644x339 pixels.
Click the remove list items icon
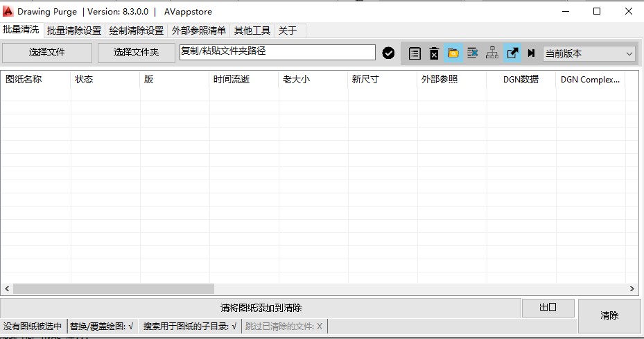tap(473, 53)
